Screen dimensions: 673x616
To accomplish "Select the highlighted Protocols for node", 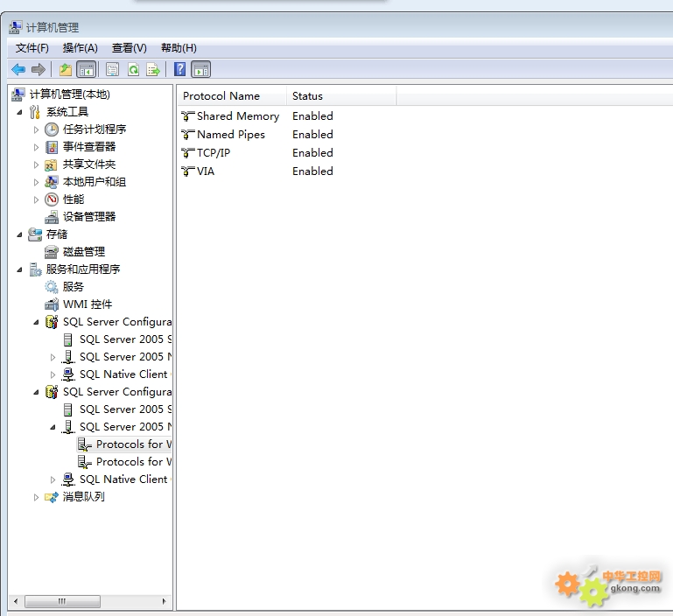I will coord(124,444).
